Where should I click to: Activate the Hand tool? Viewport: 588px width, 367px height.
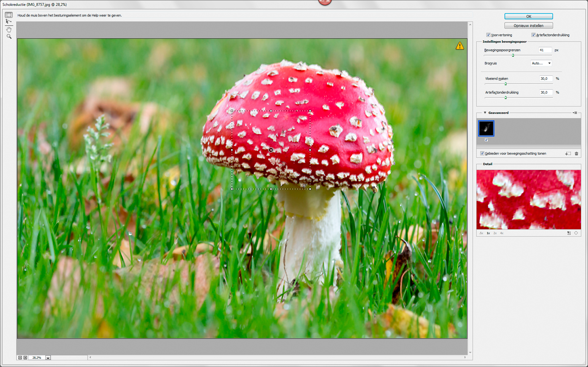click(x=9, y=29)
